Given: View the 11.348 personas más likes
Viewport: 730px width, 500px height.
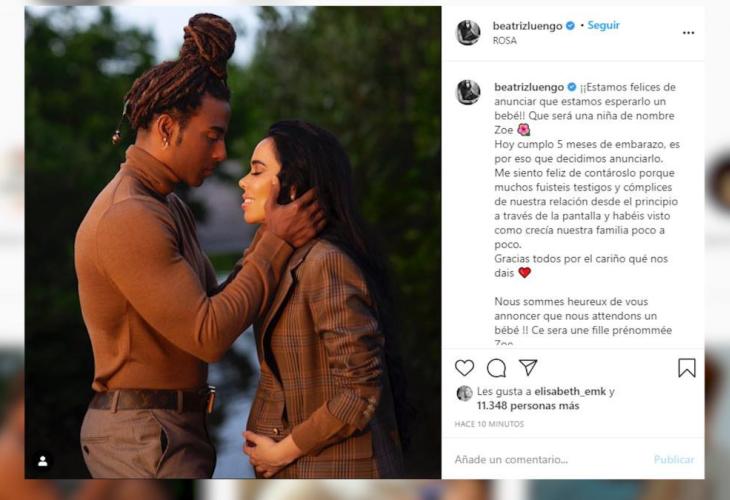Looking at the screenshot, I should tap(528, 405).
